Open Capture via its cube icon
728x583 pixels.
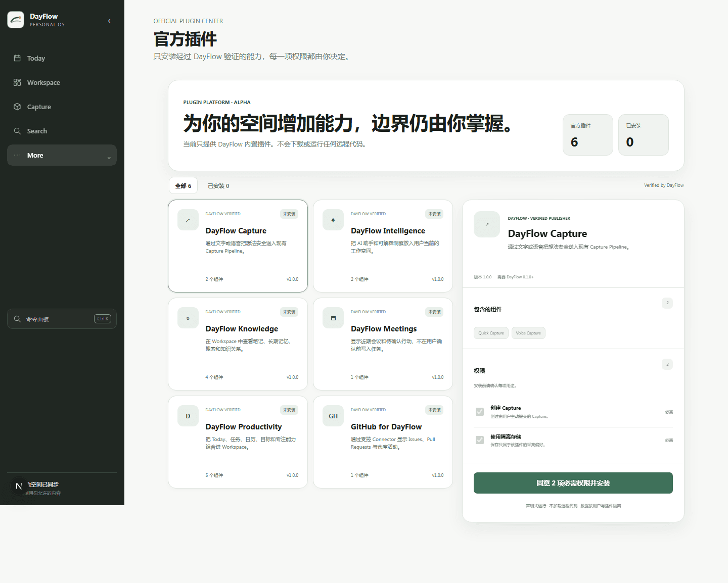pyautogui.click(x=17, y=107)
